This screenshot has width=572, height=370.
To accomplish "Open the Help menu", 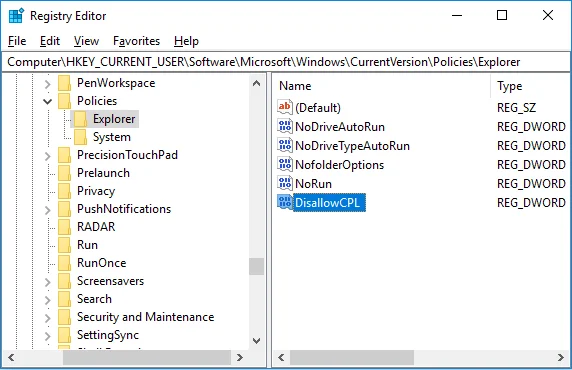I will [x=186, y=41].
